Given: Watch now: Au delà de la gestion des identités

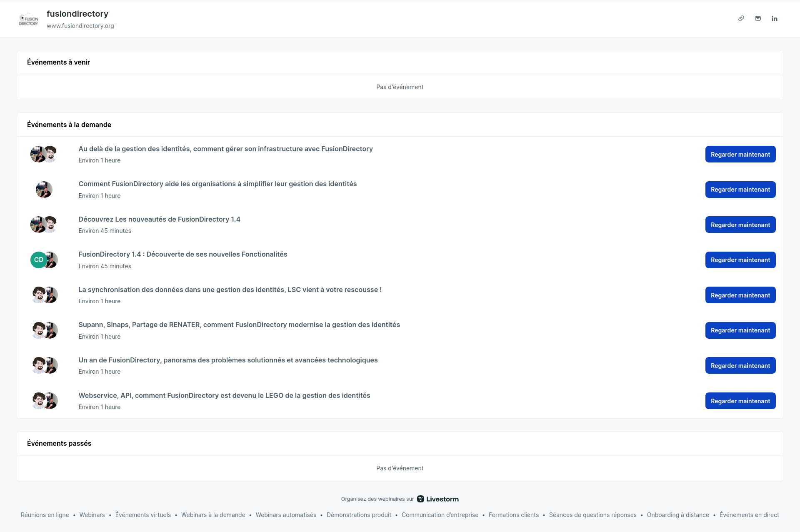Looking at the screenshot, I should 740,154.
